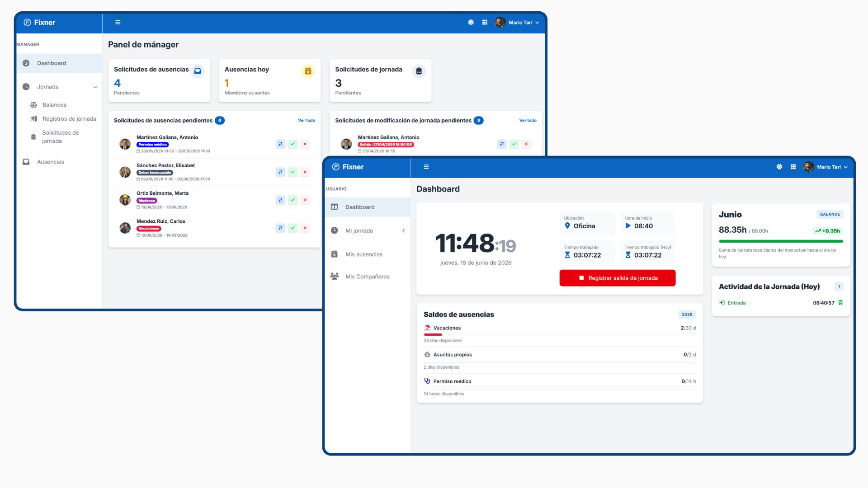This screenshot has height=488, width=868.
Task: Click Entrada row in Actividad de la Jornada
Action: coord(781,303)
